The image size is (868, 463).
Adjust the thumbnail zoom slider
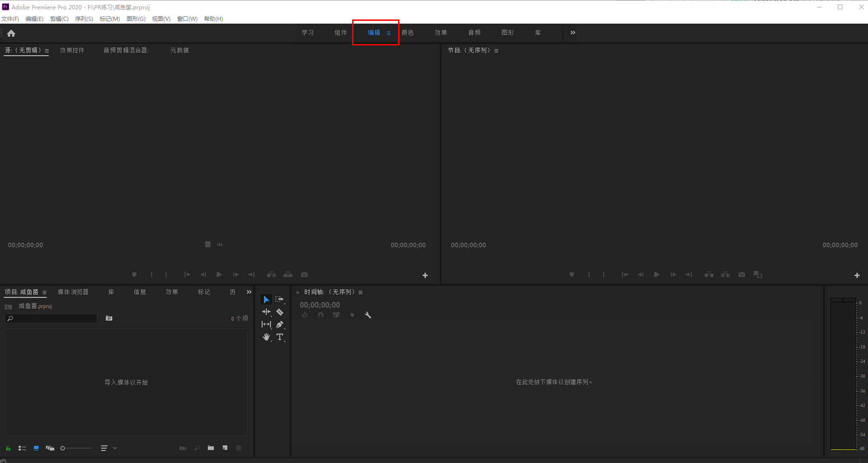tap(76, 448)
